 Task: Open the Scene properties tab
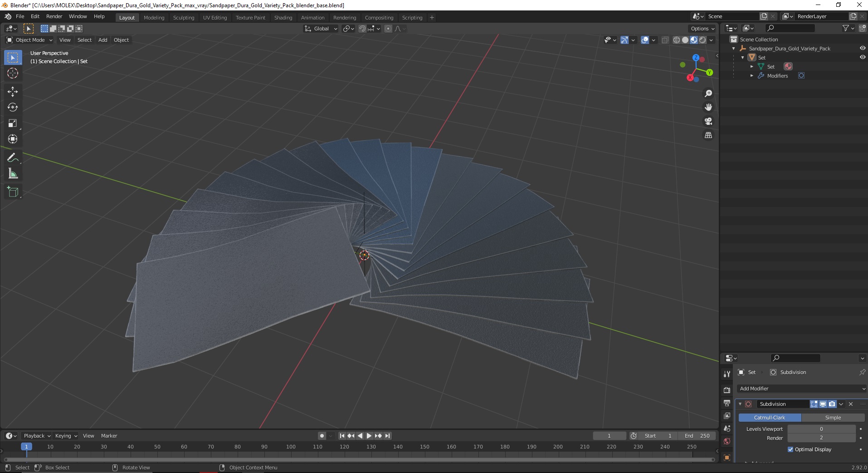click(x=727, y=429)
